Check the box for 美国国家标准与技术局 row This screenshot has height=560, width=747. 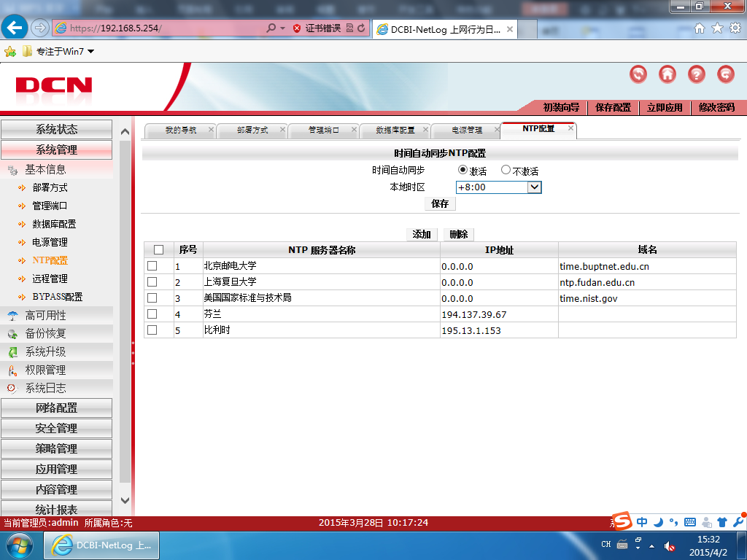152,298
